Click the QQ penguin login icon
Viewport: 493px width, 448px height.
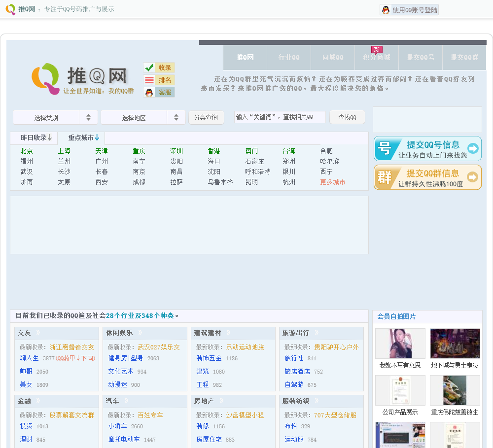pos(386,10)
